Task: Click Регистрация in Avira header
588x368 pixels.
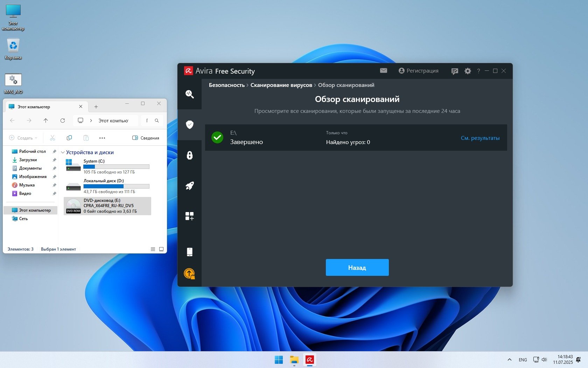Action: click(x=419, y=71)
